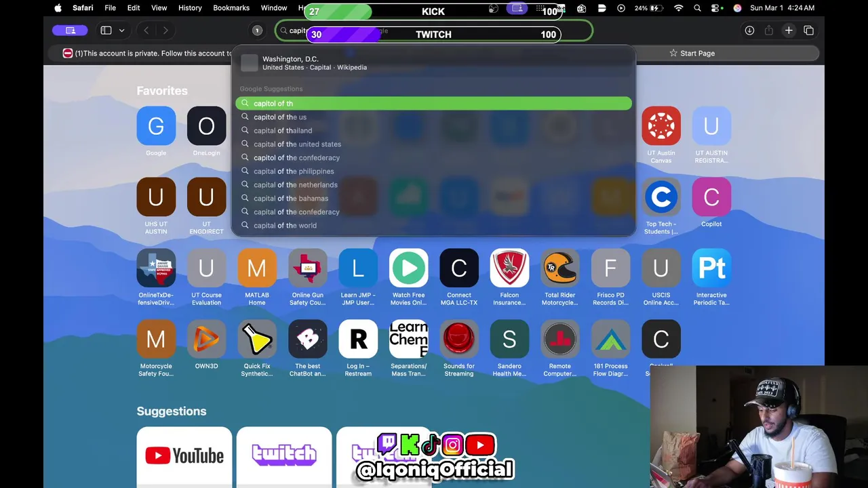Open the Bookmarks menu
The height and width of the screenshot is (488, 868).
pyautogui.click(x=231, y=8)
